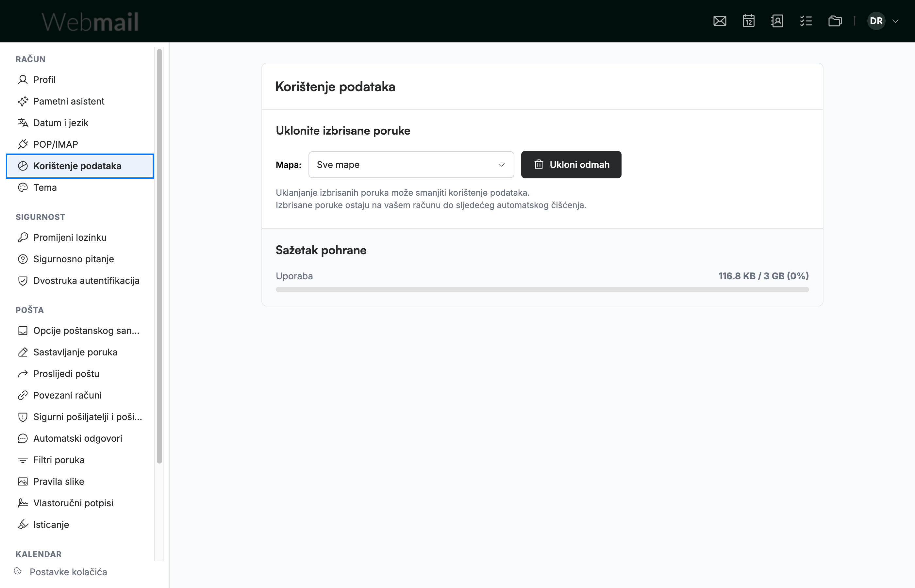The width and height of the screenshot is (915, 588).
Task: Click the Webmail logo
Action: 90,21
